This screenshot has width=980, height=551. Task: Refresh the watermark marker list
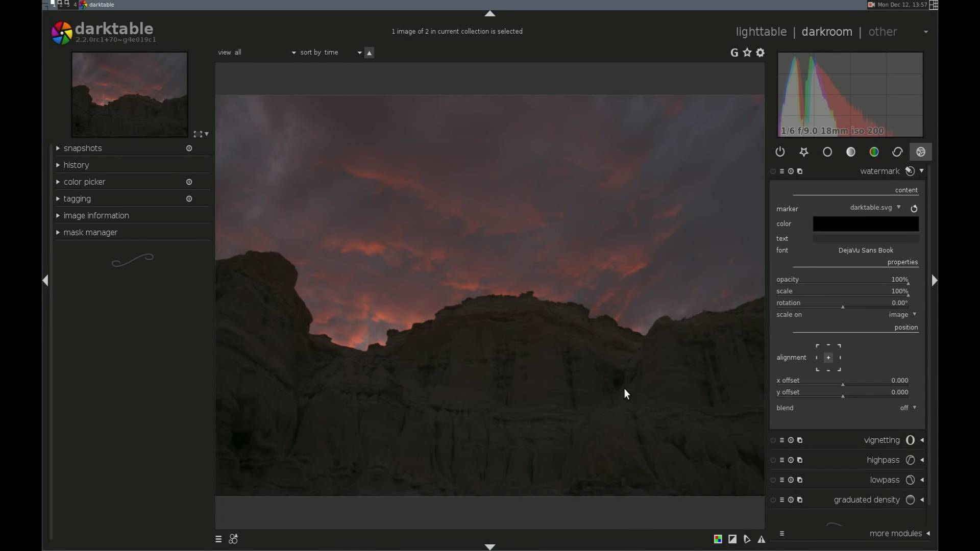click(x=914, y=209)
